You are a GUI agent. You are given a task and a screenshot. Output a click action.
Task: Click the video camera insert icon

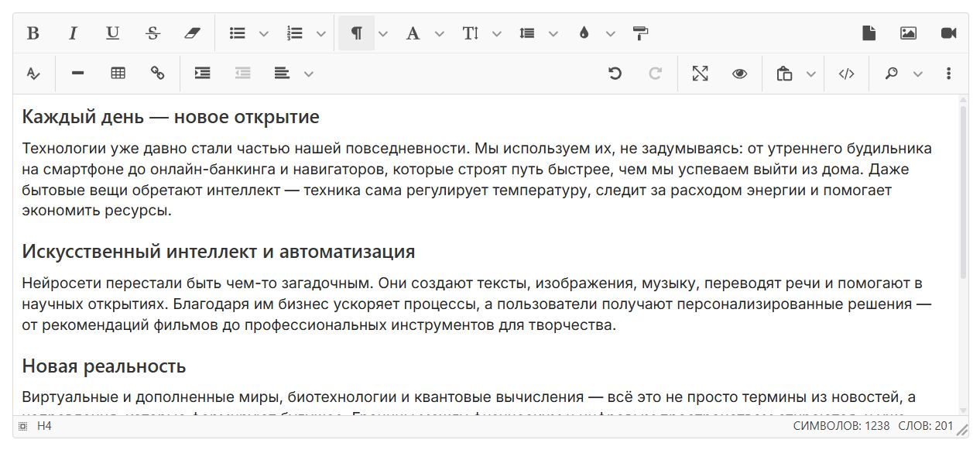(948, 33)
